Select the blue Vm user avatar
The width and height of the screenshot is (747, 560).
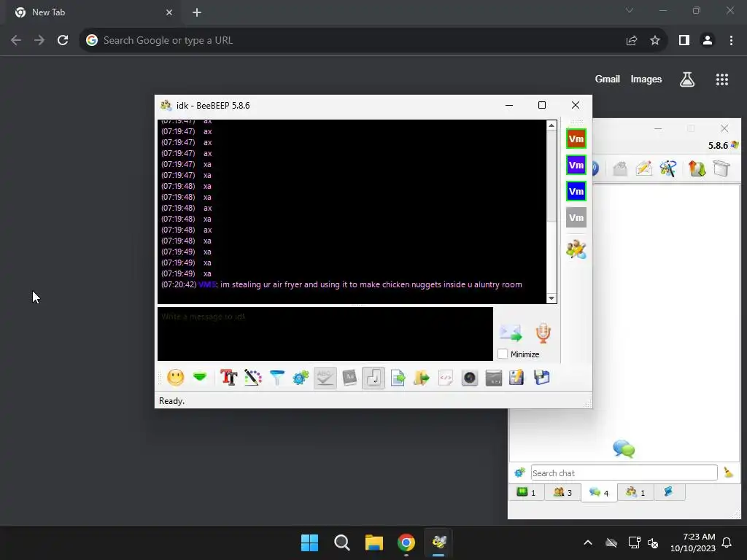pyautogui.click(x=576, y=192)
